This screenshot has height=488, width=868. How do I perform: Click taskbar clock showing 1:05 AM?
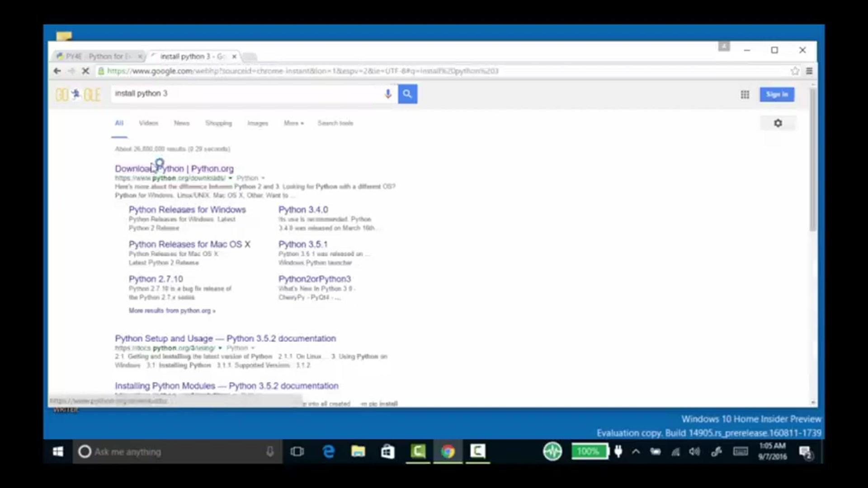point(773,451)
